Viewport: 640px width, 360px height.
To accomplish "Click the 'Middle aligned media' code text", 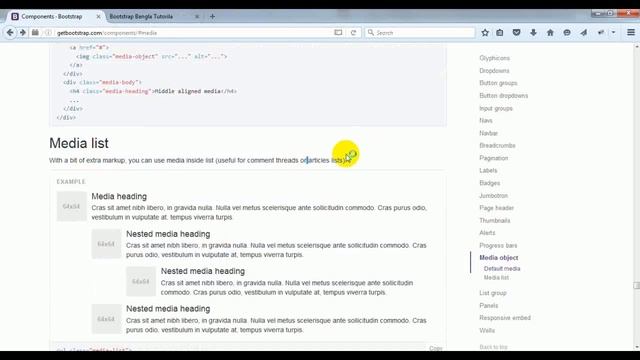I will tap(188, 91).
